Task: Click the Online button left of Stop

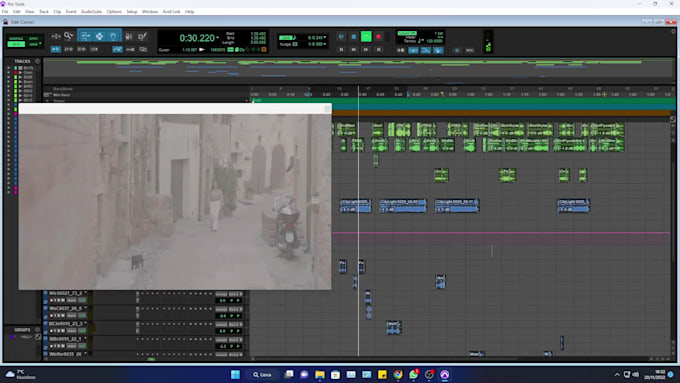Action: pos(341,37)
